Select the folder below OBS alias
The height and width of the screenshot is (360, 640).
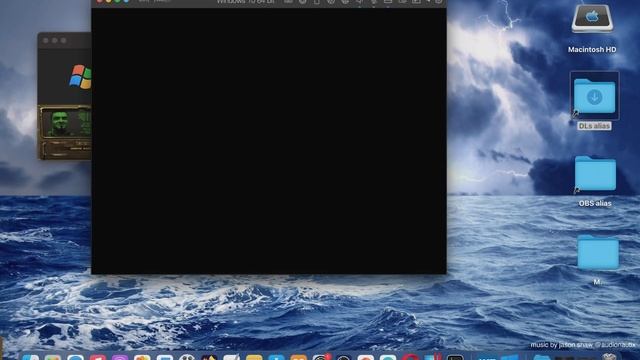tap(598, 252)
